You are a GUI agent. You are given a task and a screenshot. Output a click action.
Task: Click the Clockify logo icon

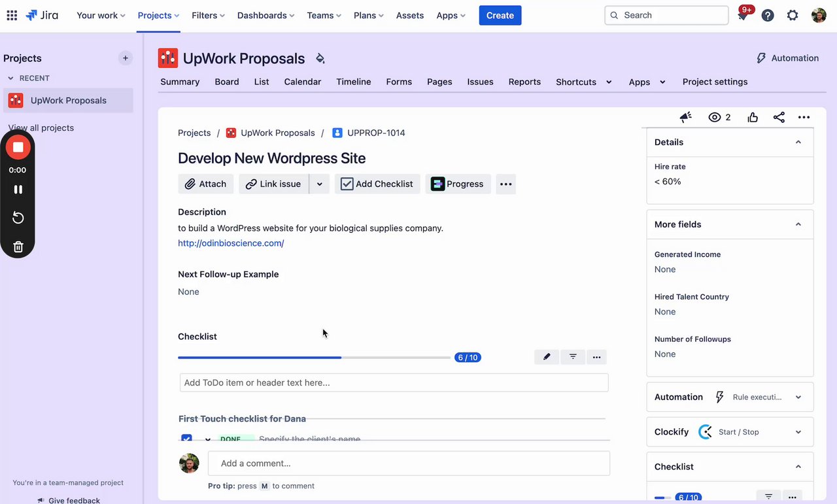(705, 431)
